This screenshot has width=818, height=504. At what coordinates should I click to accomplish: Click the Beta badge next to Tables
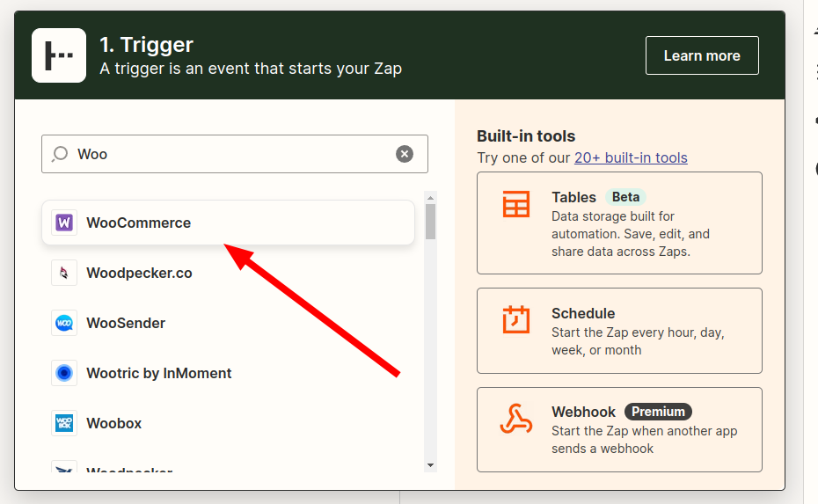[x=625, y=197]
